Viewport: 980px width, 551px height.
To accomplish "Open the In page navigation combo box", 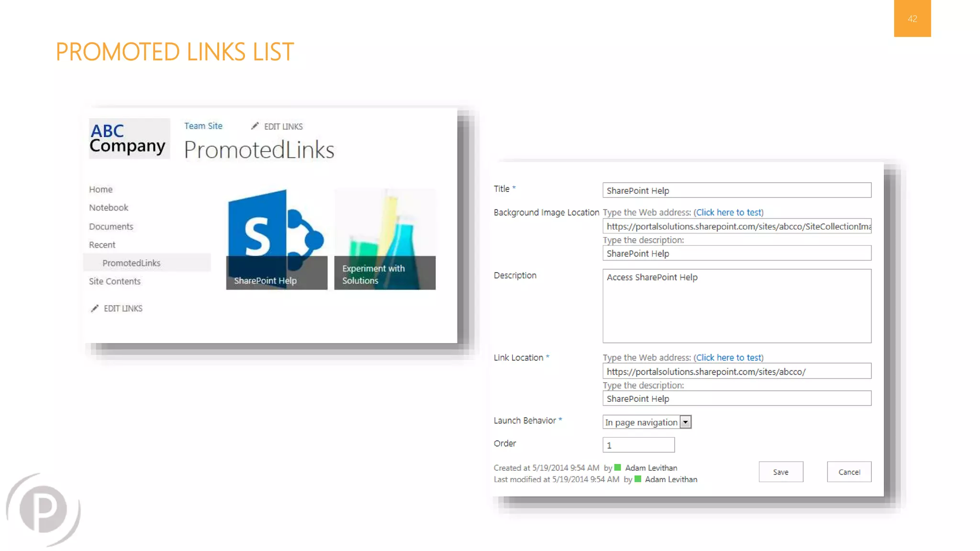I will coord(641,422).
